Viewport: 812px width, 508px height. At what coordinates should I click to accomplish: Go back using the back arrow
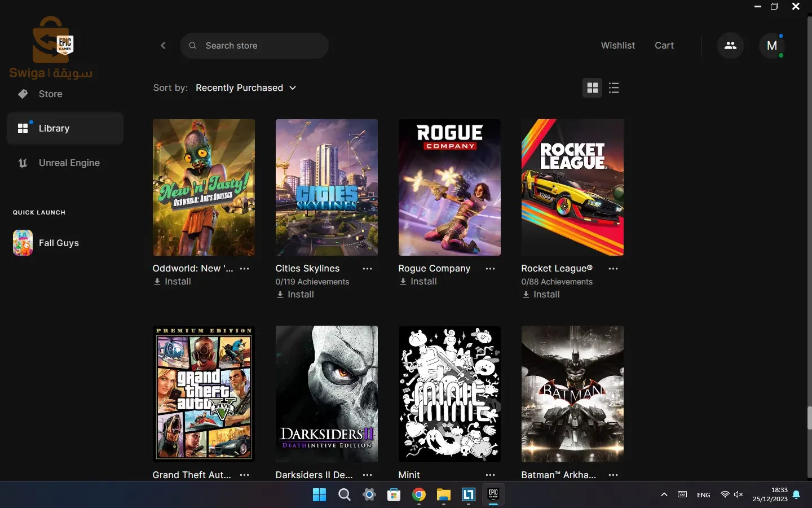[163, 46]
